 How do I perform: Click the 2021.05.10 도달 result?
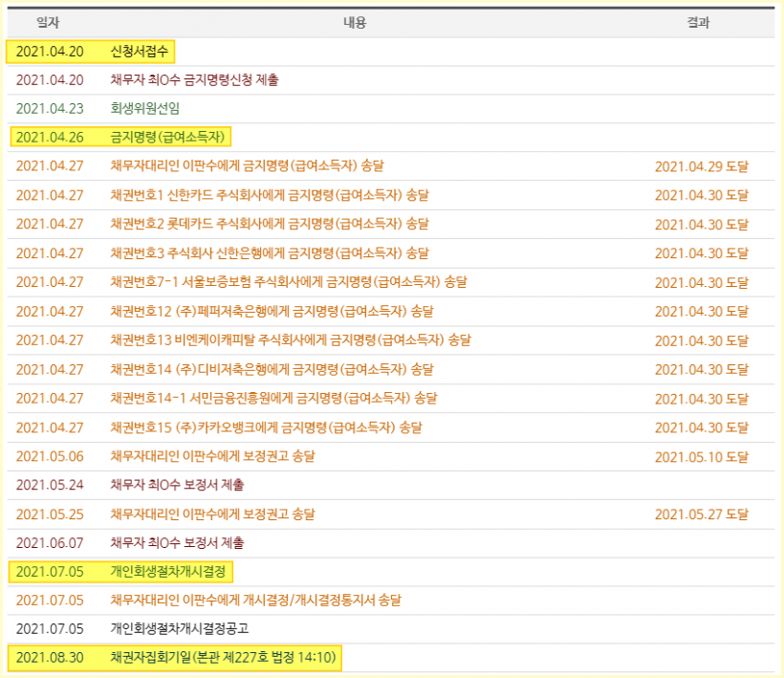pos(702,457)
